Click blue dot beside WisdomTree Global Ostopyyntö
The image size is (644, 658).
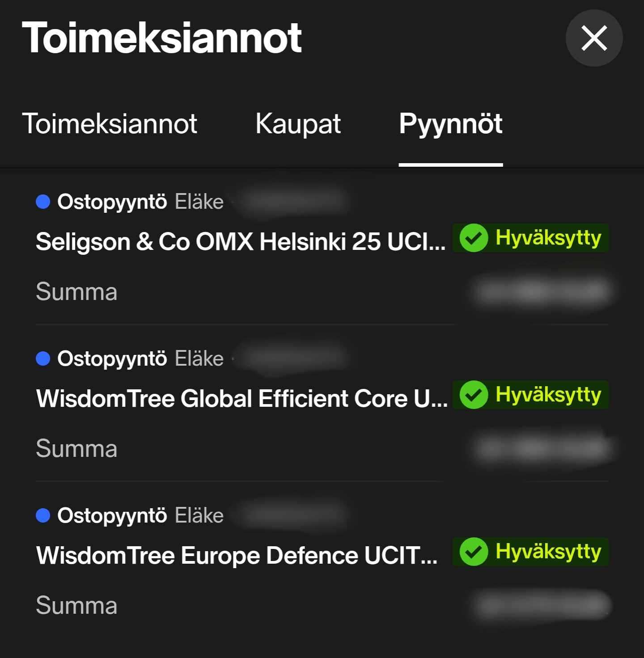[x=43, y=359]
